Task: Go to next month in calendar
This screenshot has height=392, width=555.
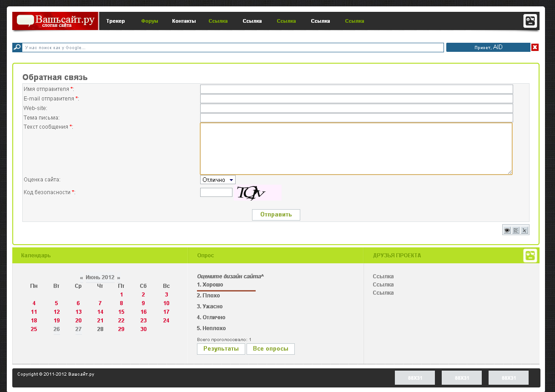Action: pos(119,277)
